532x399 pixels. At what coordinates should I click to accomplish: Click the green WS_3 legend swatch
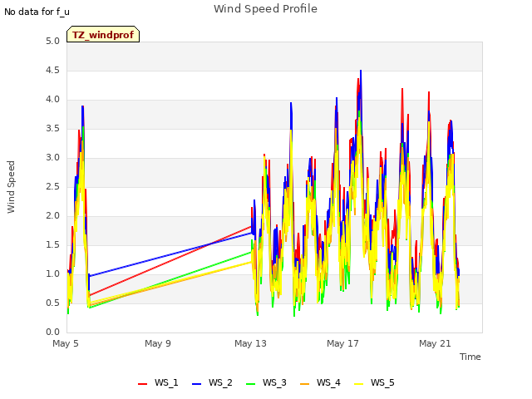coord(251,384)
